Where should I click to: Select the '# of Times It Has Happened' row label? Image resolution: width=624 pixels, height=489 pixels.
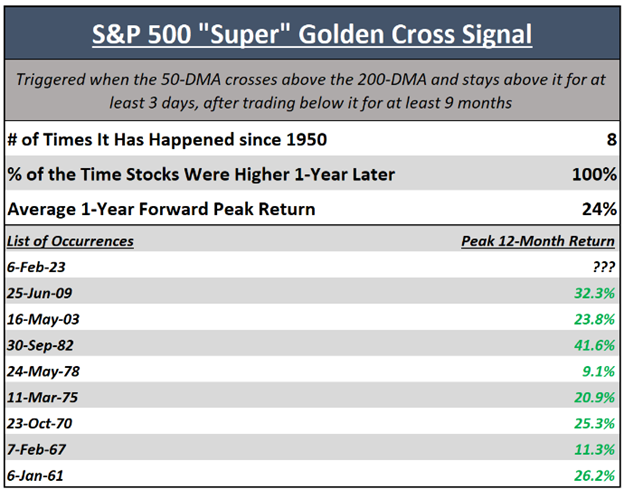(x=167, y=140)
